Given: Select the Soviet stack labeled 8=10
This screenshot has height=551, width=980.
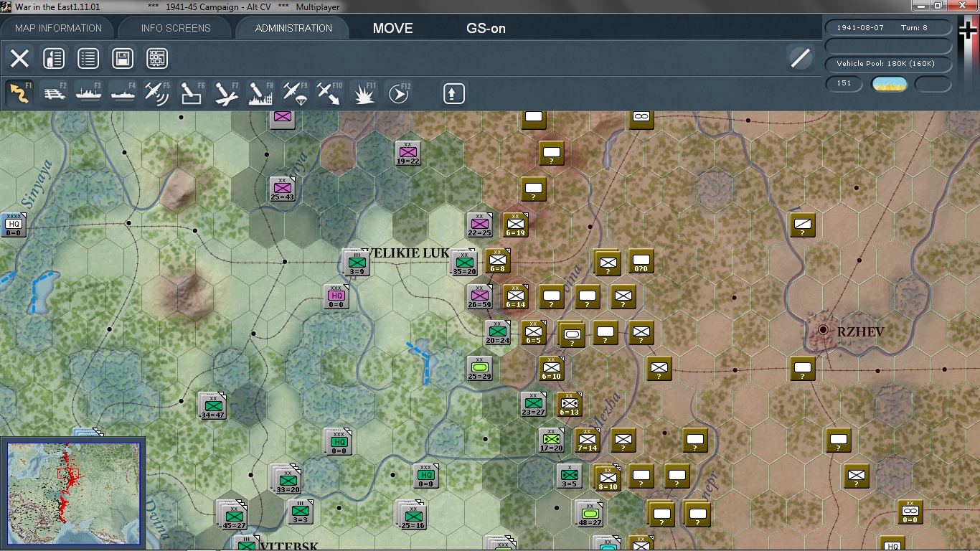Looking at the screenshot, I should click(607, 477).
